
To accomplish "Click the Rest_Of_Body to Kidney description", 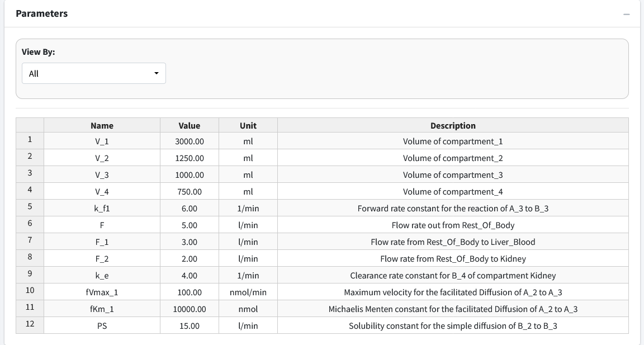I will (453, 259).
